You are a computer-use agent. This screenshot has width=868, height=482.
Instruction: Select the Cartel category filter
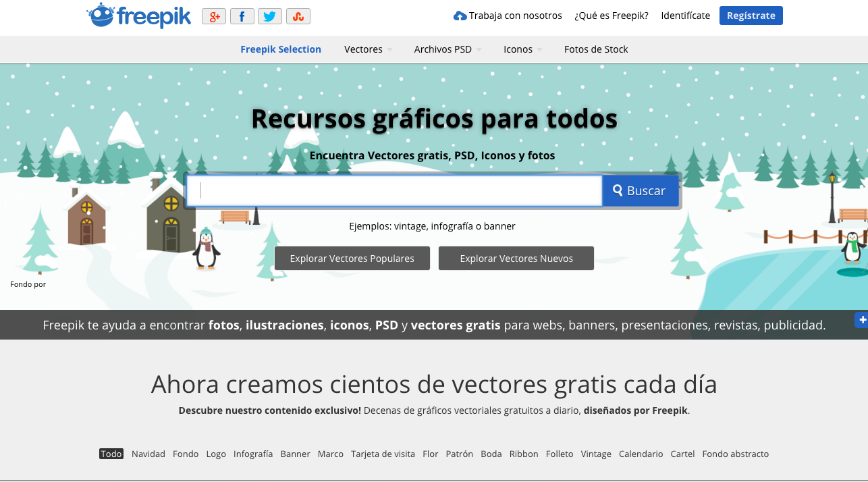(x=682, y=454)
